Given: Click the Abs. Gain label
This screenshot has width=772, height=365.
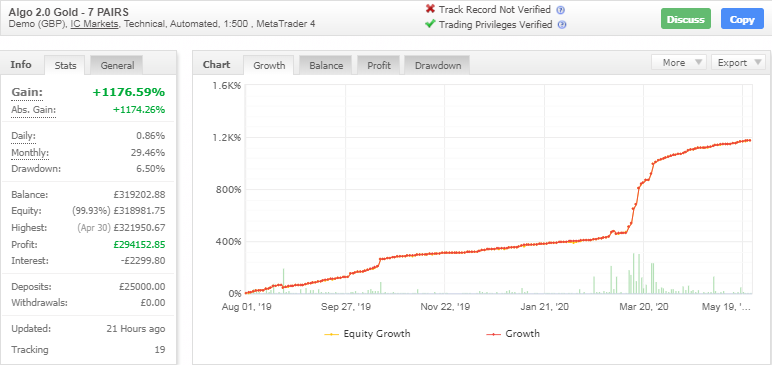Looking at the screenshot, I should coord(33,110).
